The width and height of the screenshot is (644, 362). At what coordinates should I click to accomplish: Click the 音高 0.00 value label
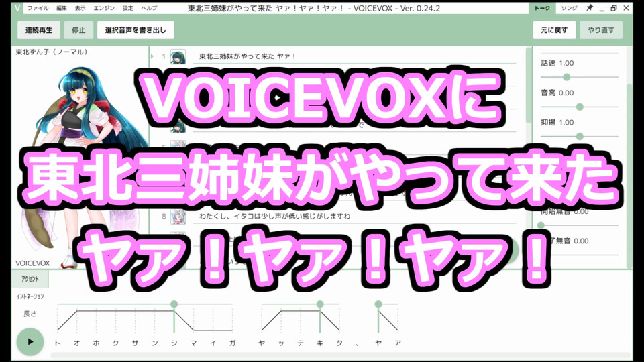557,93
